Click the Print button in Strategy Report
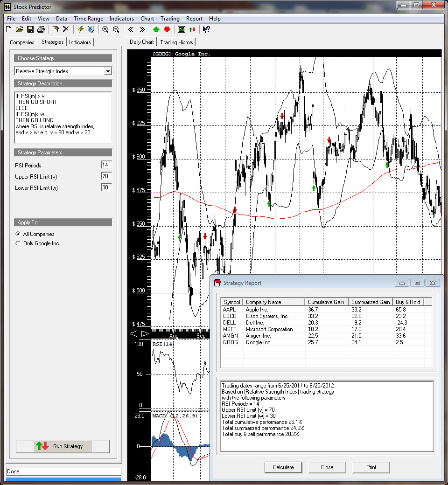The height and width of the screenshot is (485, 448). (x=371, y=467)
